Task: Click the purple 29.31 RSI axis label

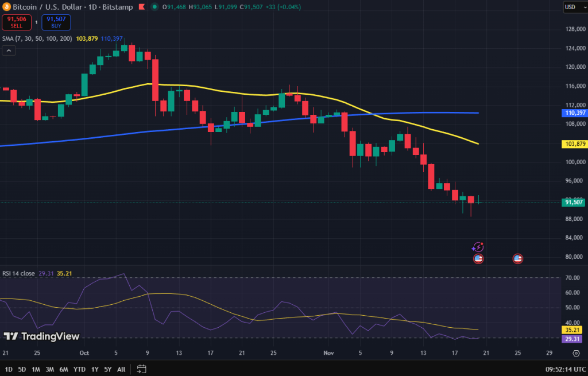Action: (571, 339)
